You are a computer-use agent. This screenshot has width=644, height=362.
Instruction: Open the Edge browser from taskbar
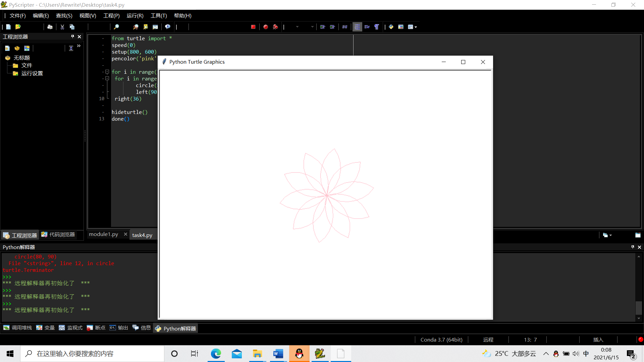click(216, 354)
